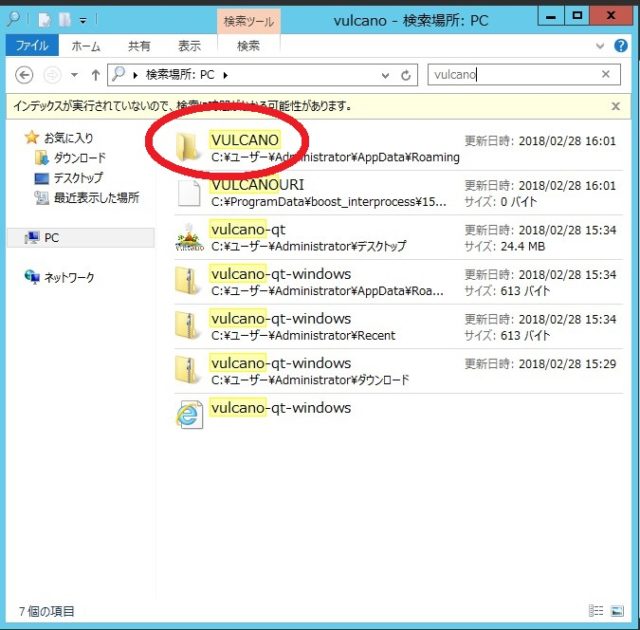Image resolution: width=640 pixels, height=630 pixels.
Task: Click zip icon of AppData vulcano-qt-windows
Action: coord(188,281)
